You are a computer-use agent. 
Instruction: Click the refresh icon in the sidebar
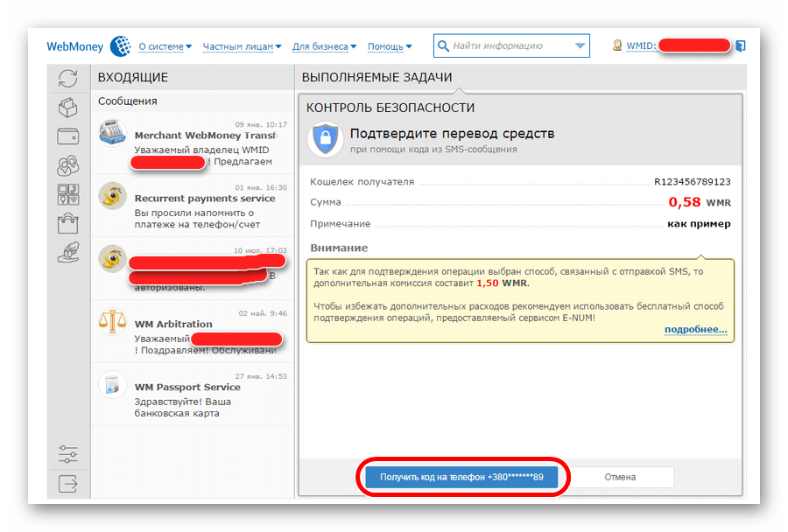coord(67,78)
